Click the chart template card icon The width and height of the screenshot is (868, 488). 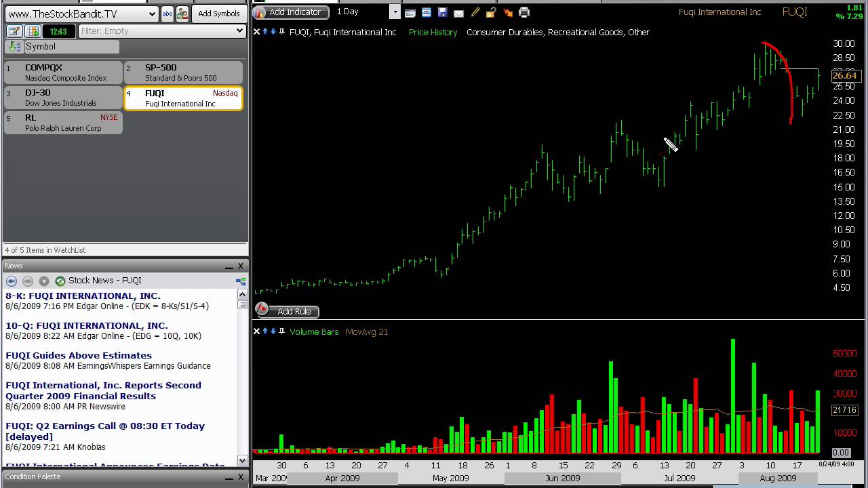click(410, 12)
